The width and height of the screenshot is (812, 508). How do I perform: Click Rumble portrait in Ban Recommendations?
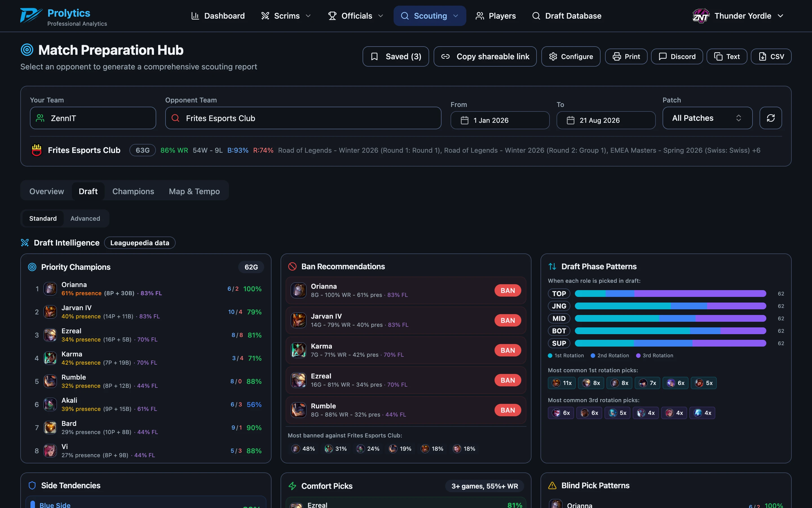coord(298,410)
